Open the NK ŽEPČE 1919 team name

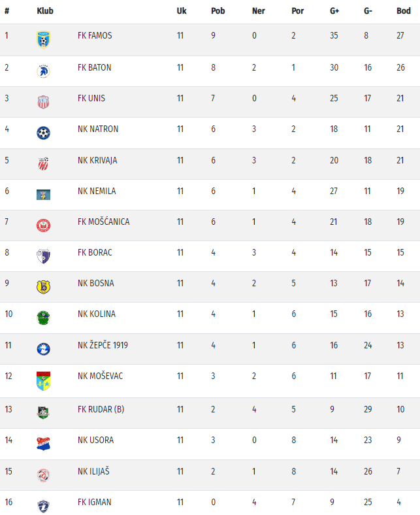tap(103, 345)
